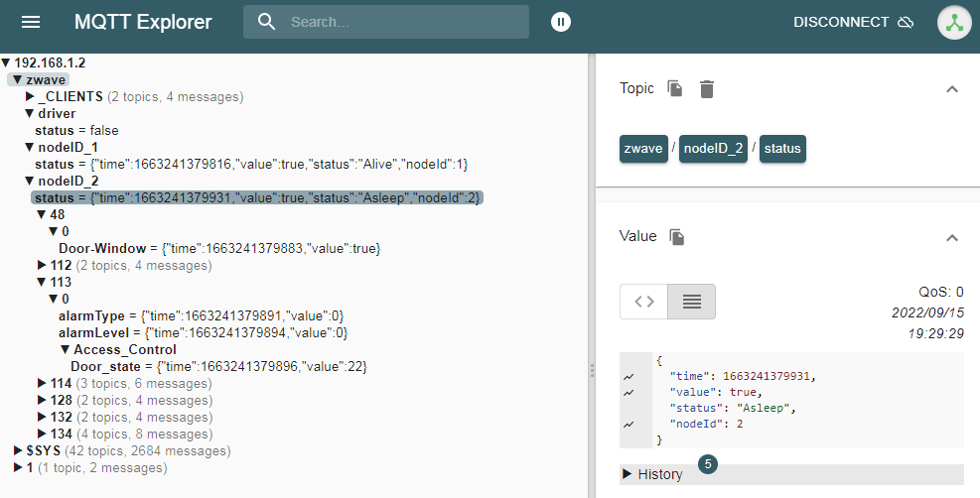Select nodeID_2 status Asleep row
Image resolution: width=980 pixels, height=498 pixels.
(x=257, y=197)
